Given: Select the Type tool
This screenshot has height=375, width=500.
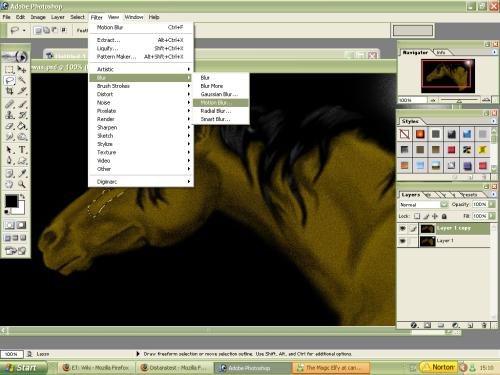Looking at the screenshot, I should [x=22, y=150].
